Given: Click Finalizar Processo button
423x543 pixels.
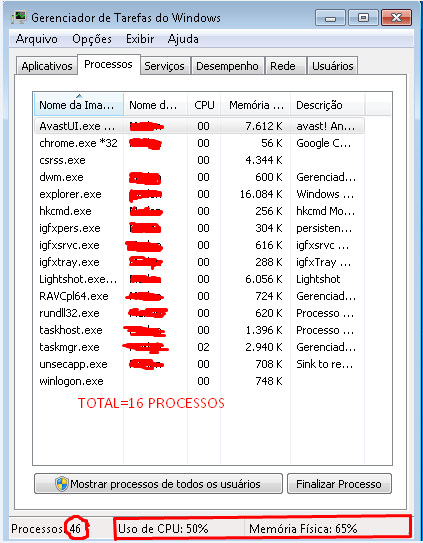Looking at the screenshot, I should coord(339,483).
